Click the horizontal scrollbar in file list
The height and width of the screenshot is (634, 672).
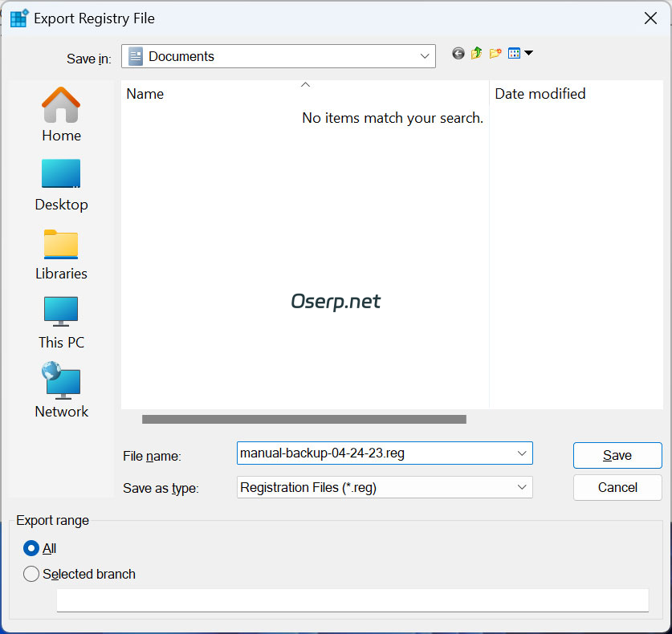304,419
